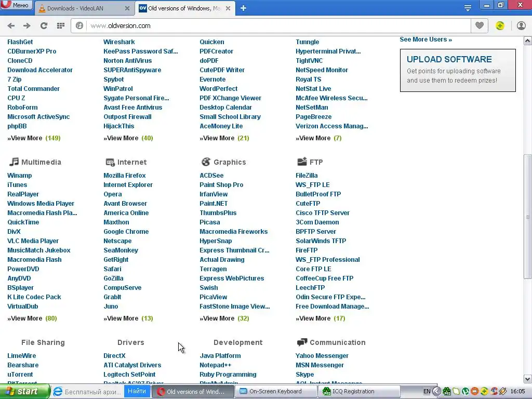Close the Old versions of Windows tab
This screenshot has width=532, height=399.
pyautogui.click(x=228, y=8)
